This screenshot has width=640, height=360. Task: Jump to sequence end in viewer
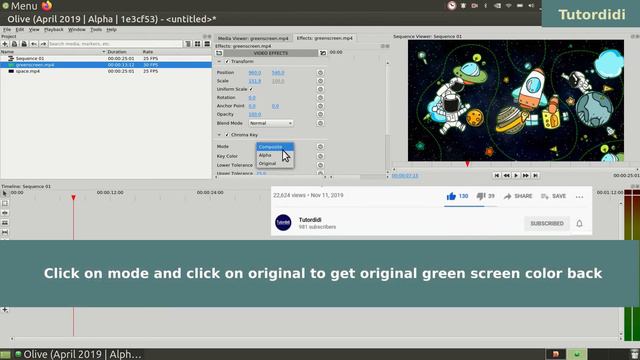(x=536, y=176)
